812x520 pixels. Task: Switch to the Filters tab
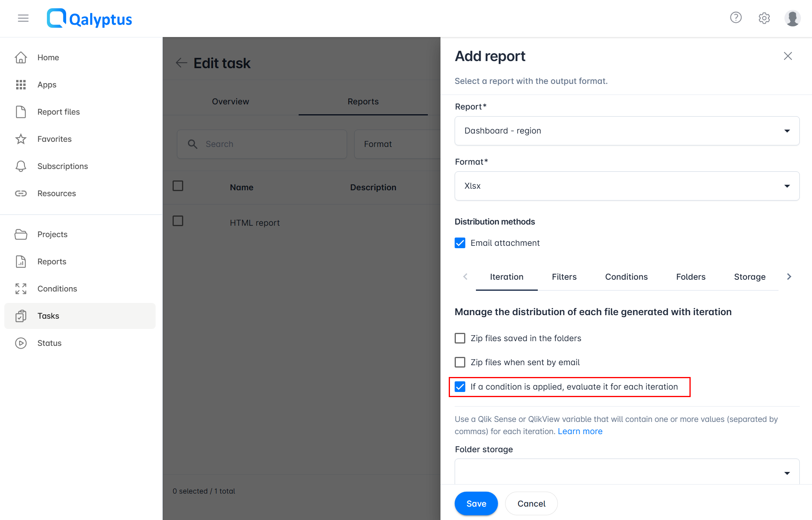(564, 277)
